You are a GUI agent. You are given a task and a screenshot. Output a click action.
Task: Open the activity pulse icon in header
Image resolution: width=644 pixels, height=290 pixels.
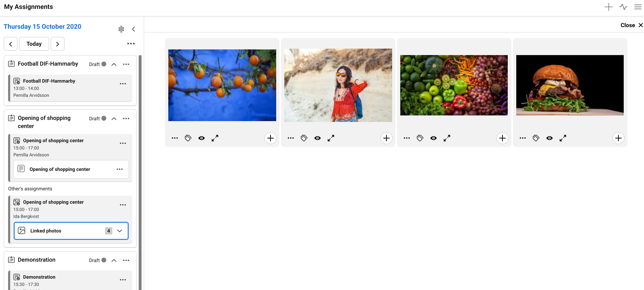[623, 7]
